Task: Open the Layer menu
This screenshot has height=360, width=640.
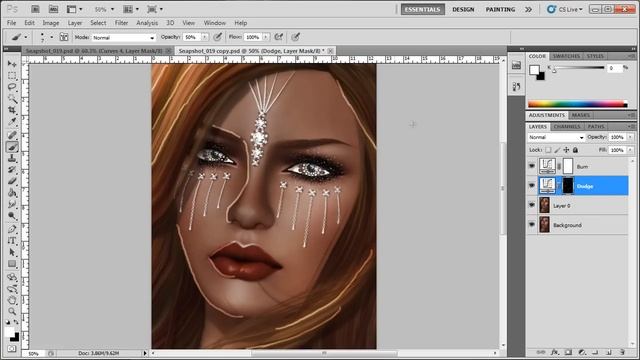Action: [x=75, y=23]
